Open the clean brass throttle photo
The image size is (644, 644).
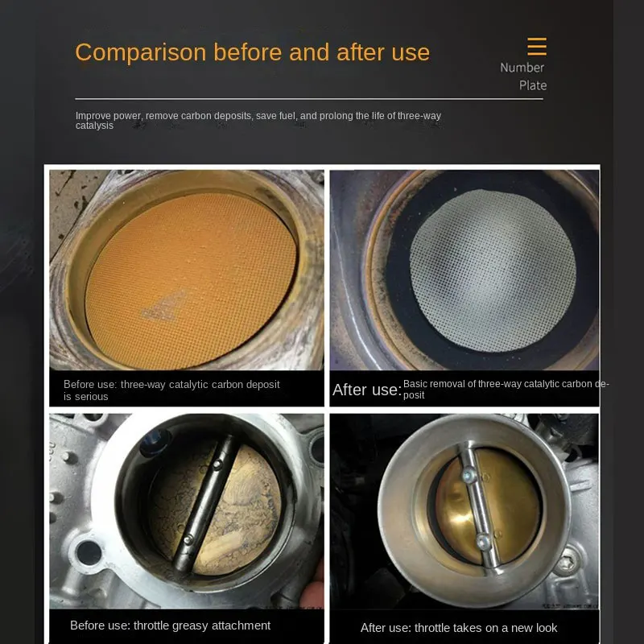tap(464, 511)
